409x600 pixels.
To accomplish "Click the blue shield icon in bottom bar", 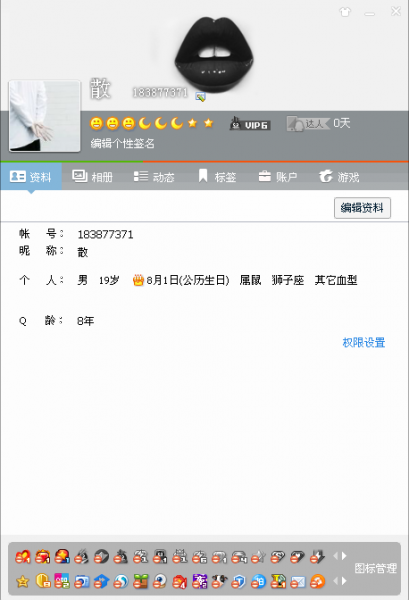I will (x=238, y=582).
